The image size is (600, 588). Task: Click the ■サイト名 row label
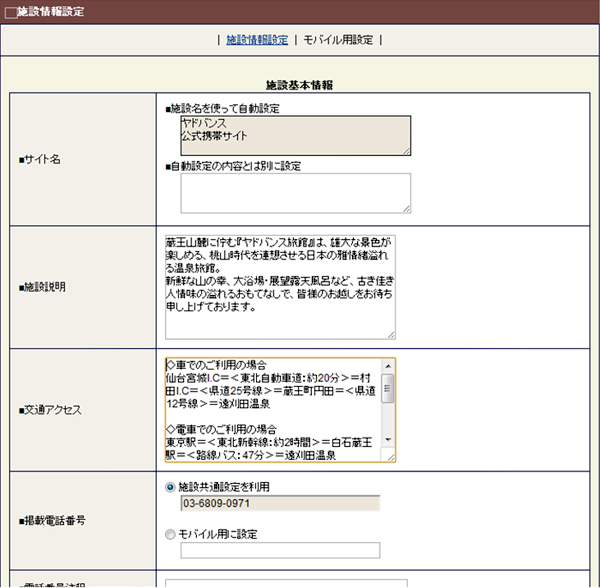[40, 159]
